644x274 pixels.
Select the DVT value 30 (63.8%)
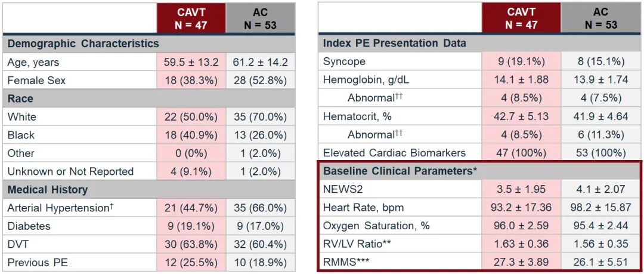tap(191, 245)
